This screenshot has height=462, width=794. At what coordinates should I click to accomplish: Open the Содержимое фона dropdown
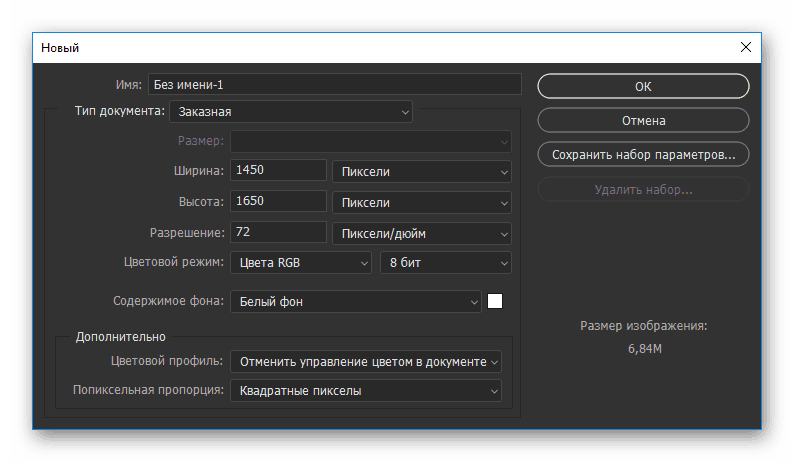[x=356, y=301]
